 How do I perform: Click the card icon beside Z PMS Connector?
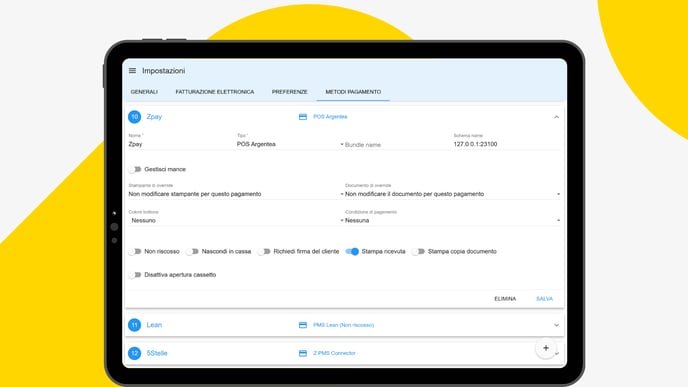(303, 353)
